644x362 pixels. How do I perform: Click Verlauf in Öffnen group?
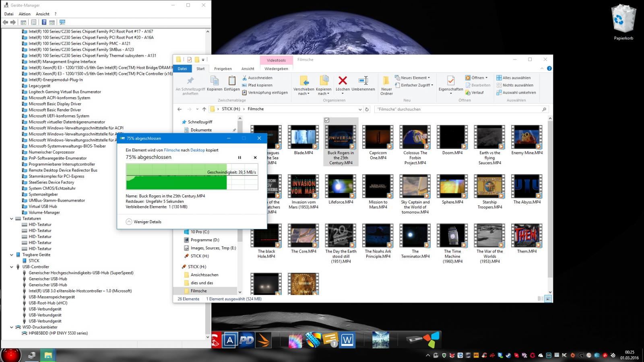click(x=475, y=93)
